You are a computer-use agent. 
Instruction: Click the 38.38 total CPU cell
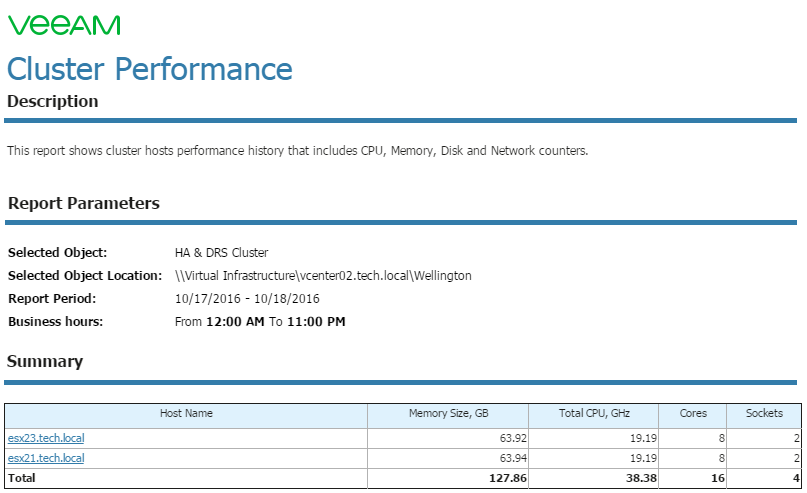point(641,478)
